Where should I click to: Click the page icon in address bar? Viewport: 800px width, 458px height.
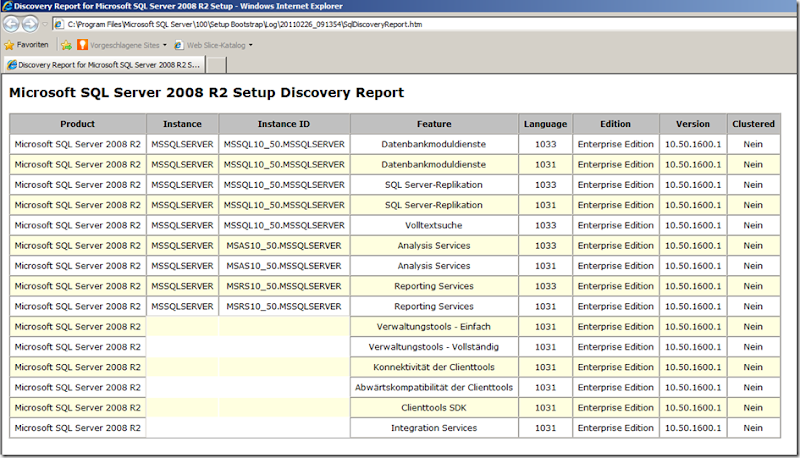click(59, 24)
